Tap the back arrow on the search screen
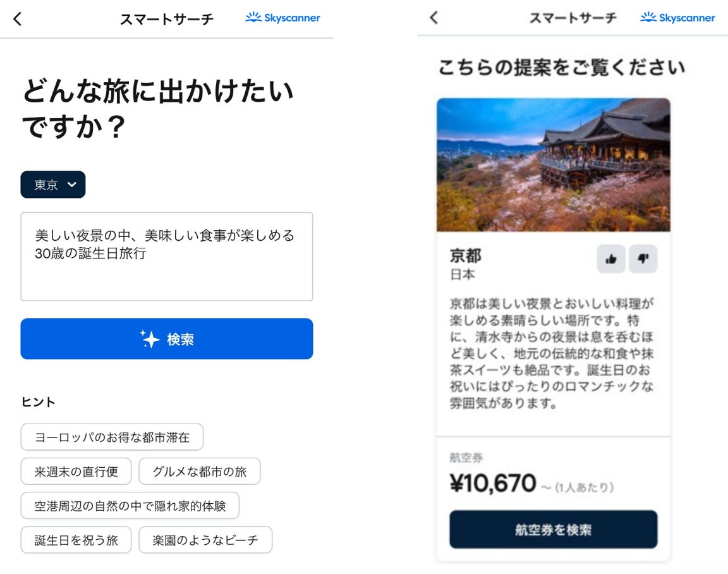Viewport: 728px width, 574px height. click(x=18, y=19)
